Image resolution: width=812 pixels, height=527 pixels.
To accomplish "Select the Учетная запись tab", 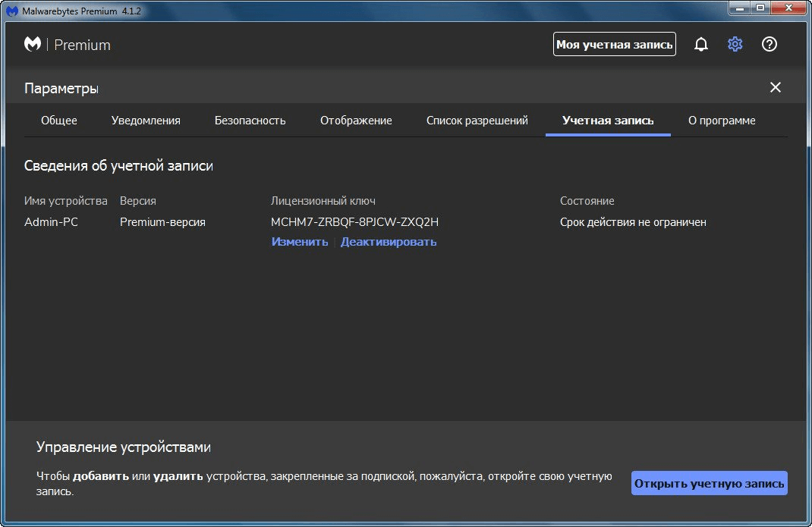I will 608,121.
